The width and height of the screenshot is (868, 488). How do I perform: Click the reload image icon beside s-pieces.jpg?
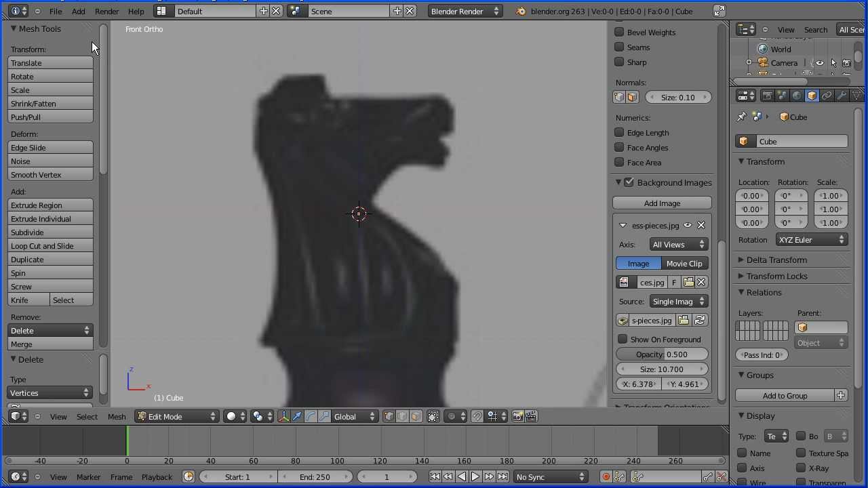coord(700,320)
